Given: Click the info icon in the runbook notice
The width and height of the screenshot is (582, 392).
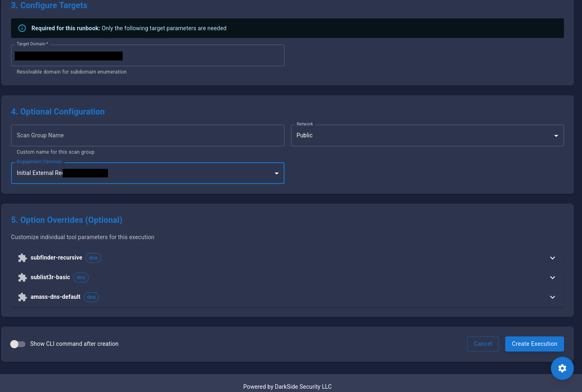Looking at the screenshot, I should [x=22, y=28].
